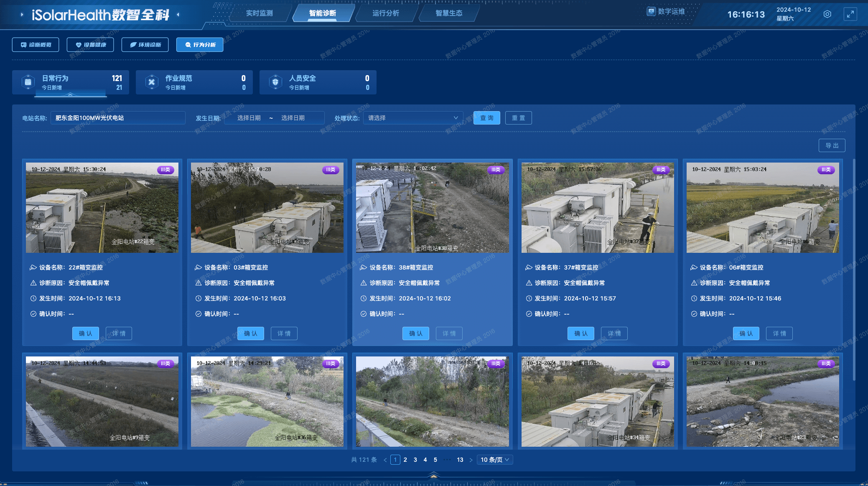This screenshot has width=868, height=486.
Task: Click the fullscreen expand icon
Action: tap(850, 14)
